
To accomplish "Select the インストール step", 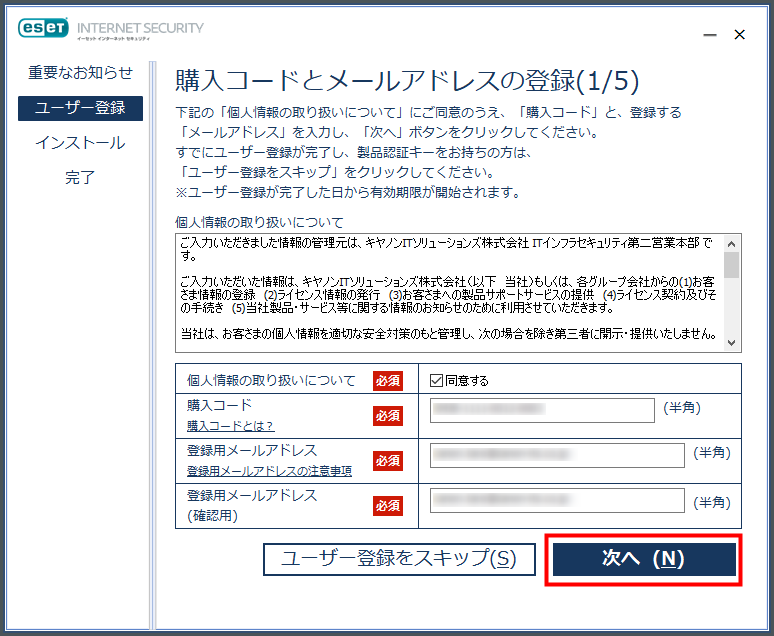I will (80, 143).
